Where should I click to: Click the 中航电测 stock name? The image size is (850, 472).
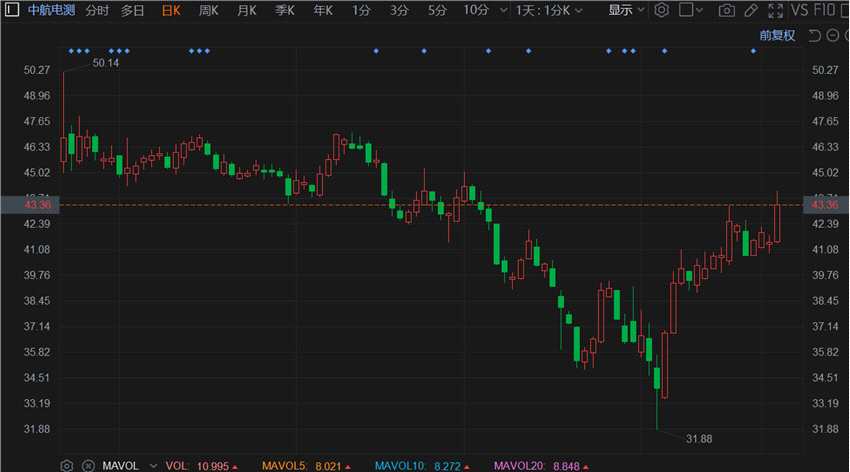pos(51,10)
